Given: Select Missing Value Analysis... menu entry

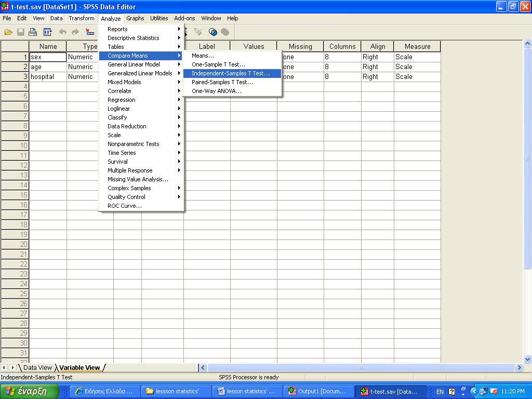Looking at the screenshot, I should point(141,179).
